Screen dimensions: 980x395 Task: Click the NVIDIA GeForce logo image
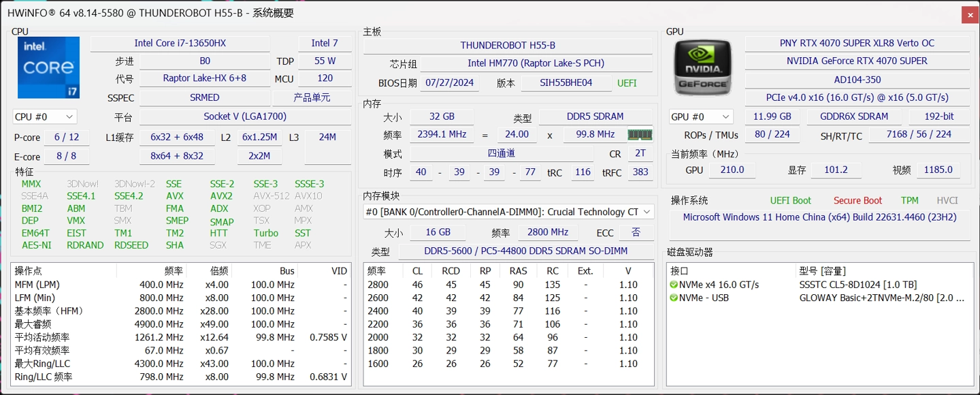702,67
